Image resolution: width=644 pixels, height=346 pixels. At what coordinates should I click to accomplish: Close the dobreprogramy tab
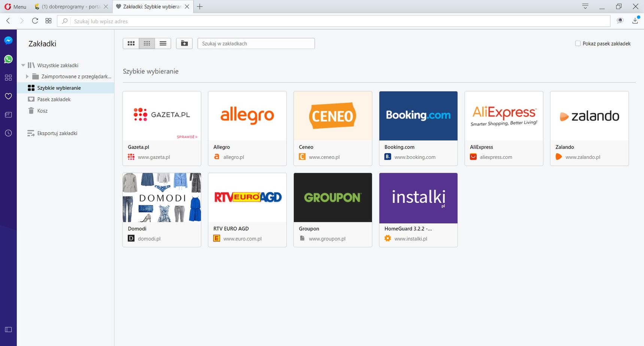[x=106, y=6]
